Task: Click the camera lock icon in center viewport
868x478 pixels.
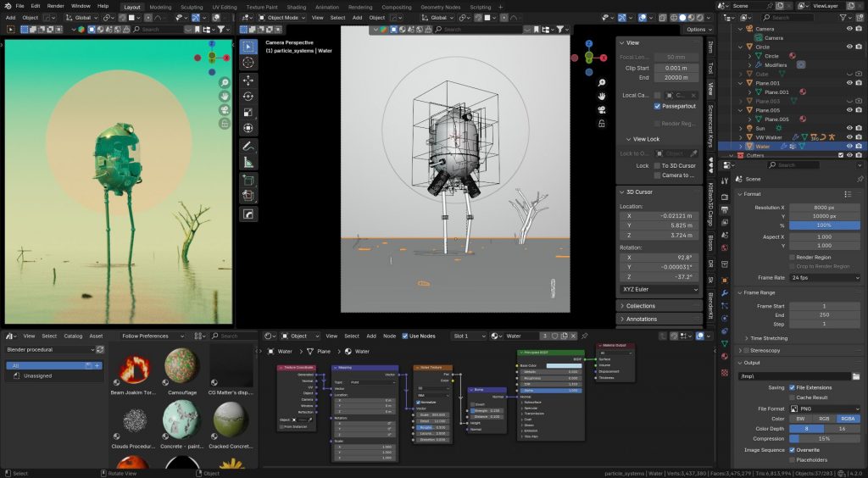Action: [x=602, y=124]
